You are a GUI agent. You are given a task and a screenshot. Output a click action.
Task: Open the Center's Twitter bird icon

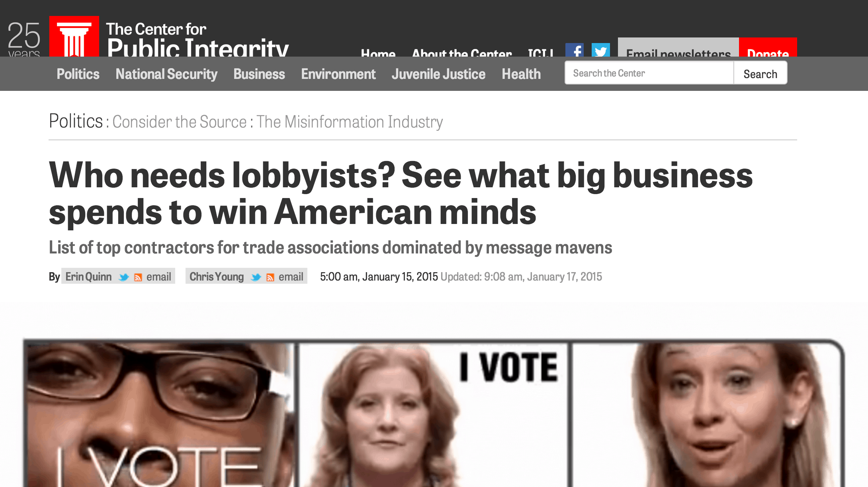[600, 50]
